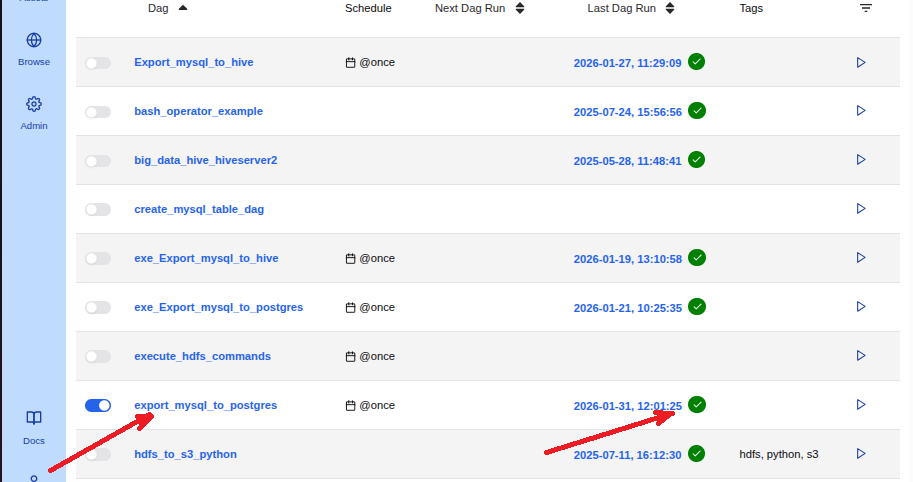Run the bash_operator_example DAG
913x482 pixels.
tap(860, 111)
